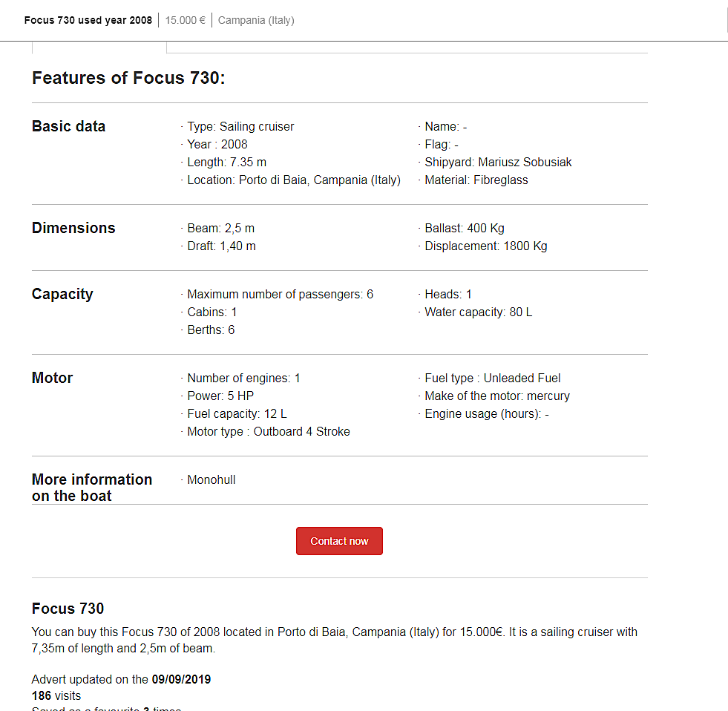Screen dimensions: 728x711
Task: Click 'Fuel capacity: 12 L' entry
Action: coord(237,414)
